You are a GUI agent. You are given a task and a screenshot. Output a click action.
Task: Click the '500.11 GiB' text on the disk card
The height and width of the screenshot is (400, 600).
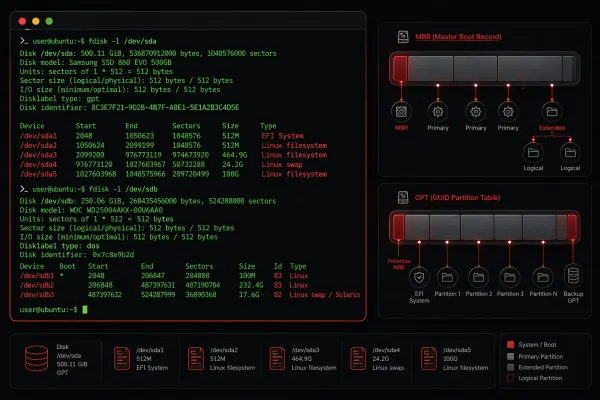pyautogui.click(x=72, y=364)
